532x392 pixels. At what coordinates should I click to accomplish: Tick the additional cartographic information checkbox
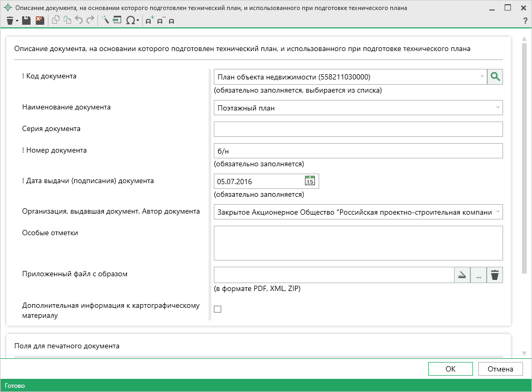tap(218, 309)
